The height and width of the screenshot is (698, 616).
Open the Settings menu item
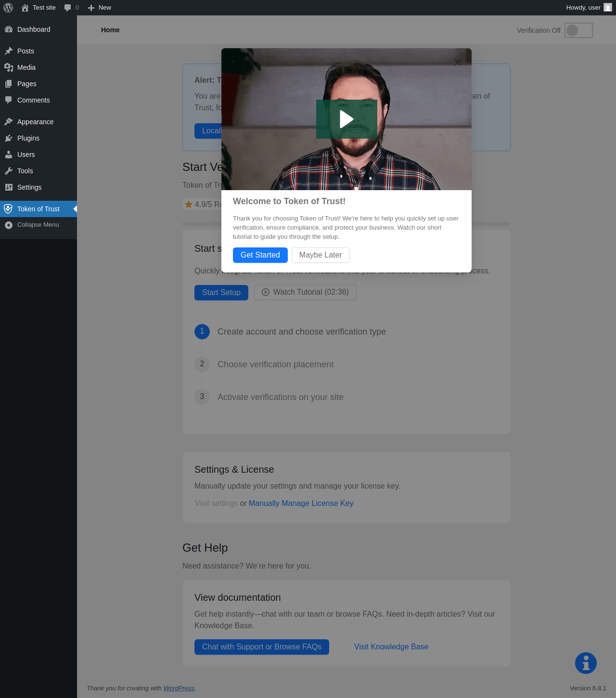[38, 187]
